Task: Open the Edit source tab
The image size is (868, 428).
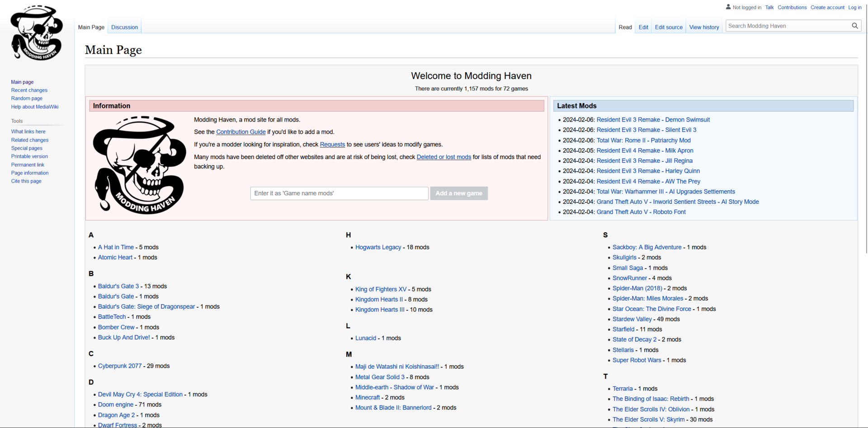Action: (669, 27)
